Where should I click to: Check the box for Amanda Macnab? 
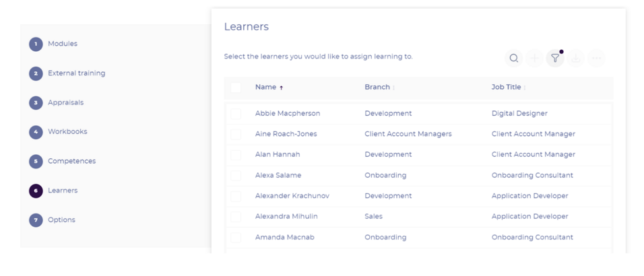pos(236,238)
